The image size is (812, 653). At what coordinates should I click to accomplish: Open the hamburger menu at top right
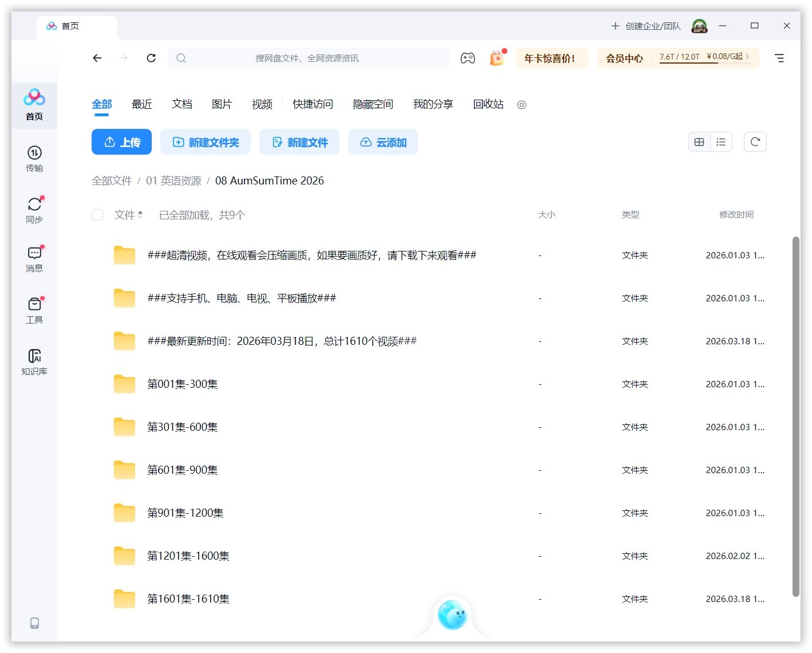[x=779, y=58]
